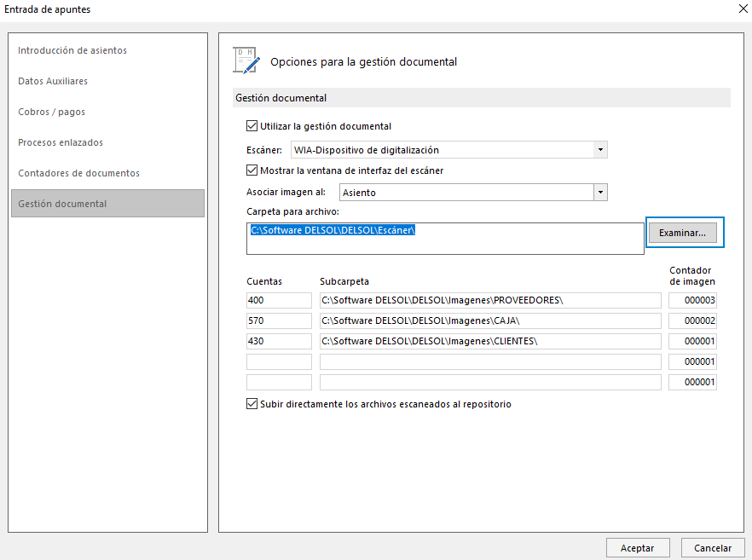Open the Escáner dropdown arrow
The height and width of the screenshot is (560, 752).
(x=600, y=150)
